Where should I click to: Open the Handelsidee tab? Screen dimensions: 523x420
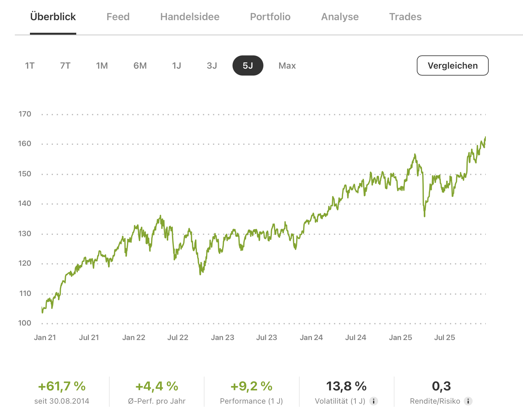(190, 17)
